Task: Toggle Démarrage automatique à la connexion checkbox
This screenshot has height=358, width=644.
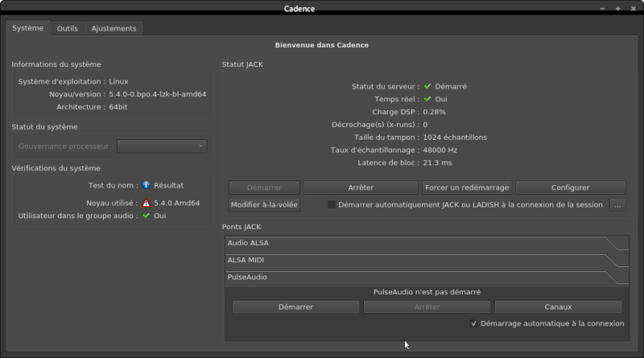Action: tap(473, 323)
